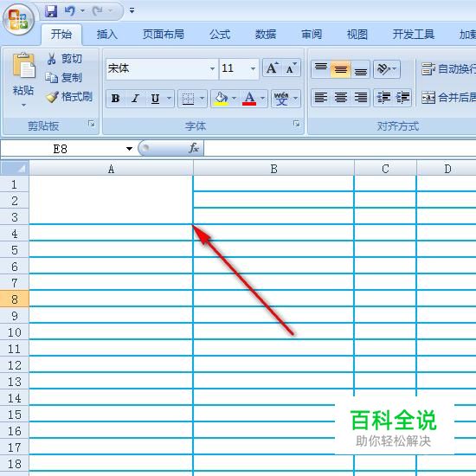Select column B header
The image size is (476, 476).
tap(273, 169)
